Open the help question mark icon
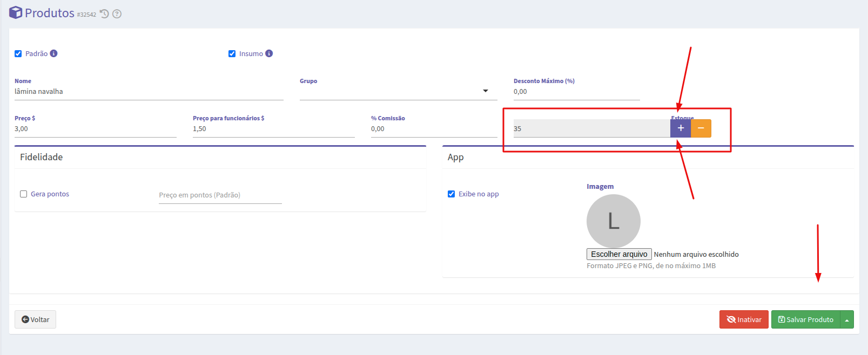This screenshot has width=868, height=355. tap(117, 14)
